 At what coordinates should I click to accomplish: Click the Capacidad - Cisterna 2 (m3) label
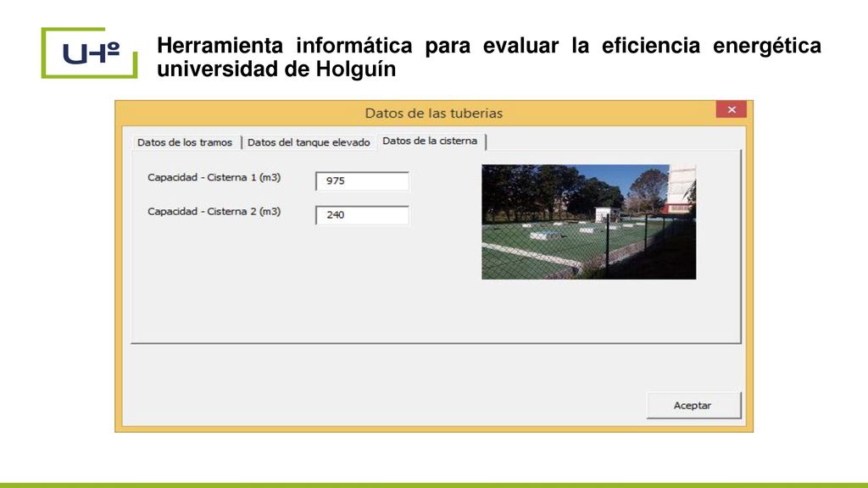click(x=214, y=211)
